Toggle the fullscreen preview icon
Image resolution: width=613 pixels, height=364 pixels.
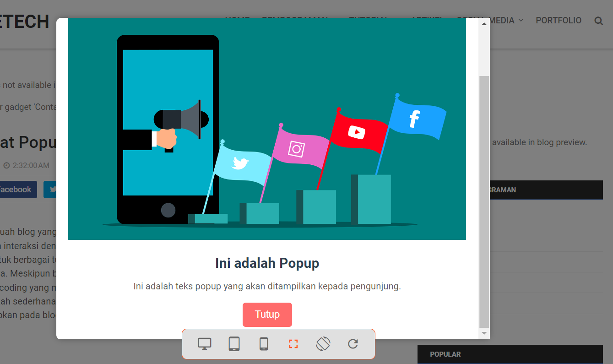[293, 344]
